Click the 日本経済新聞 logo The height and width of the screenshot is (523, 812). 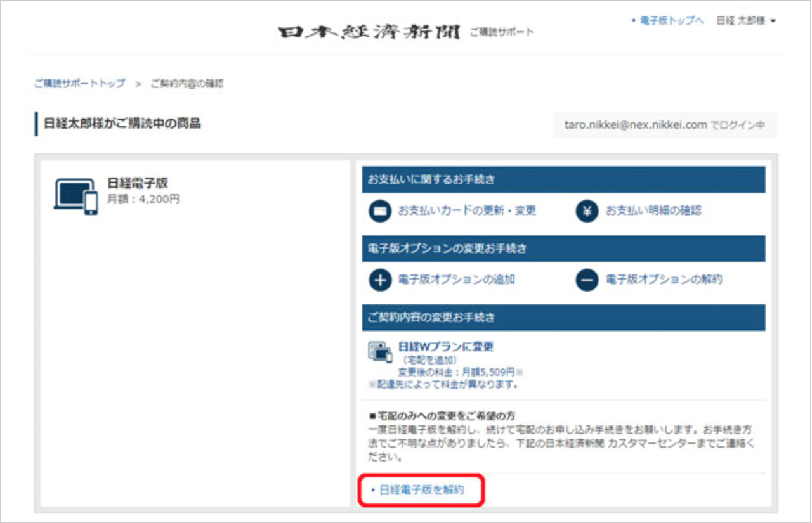(369, 32)
